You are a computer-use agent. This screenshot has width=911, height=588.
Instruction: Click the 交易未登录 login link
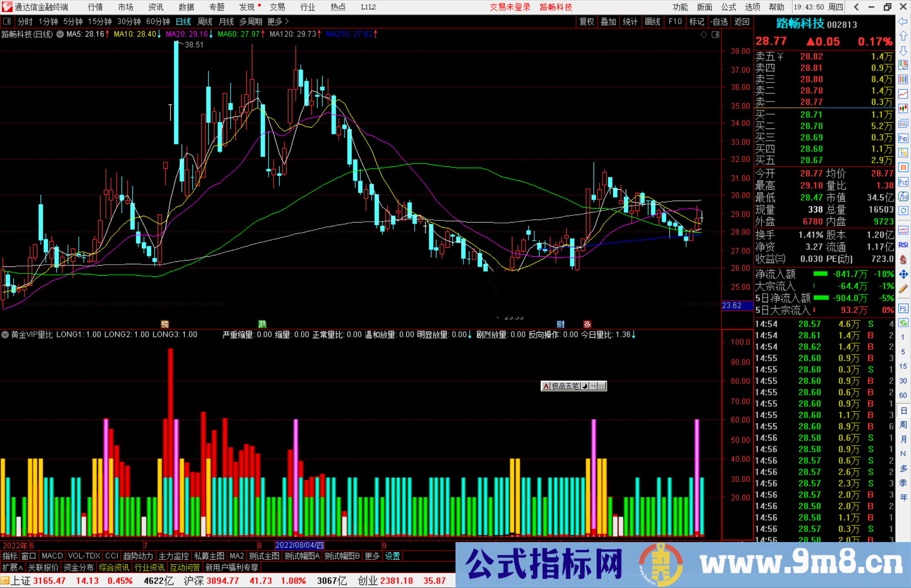pyautogui.click(x=510, y=7)
